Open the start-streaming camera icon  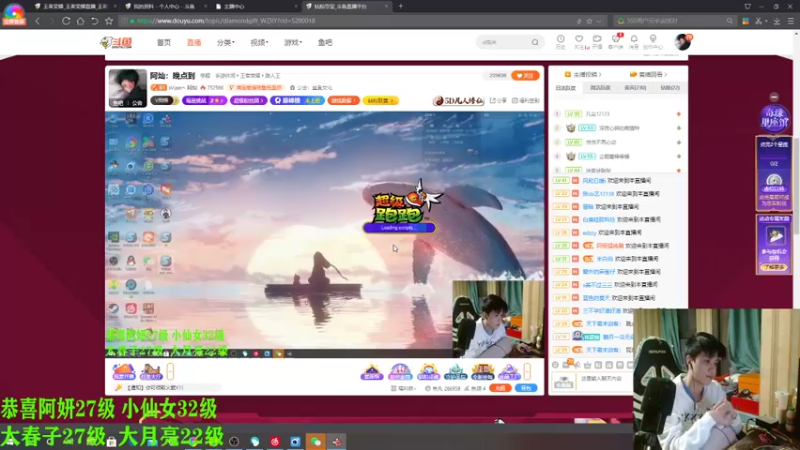597,42
